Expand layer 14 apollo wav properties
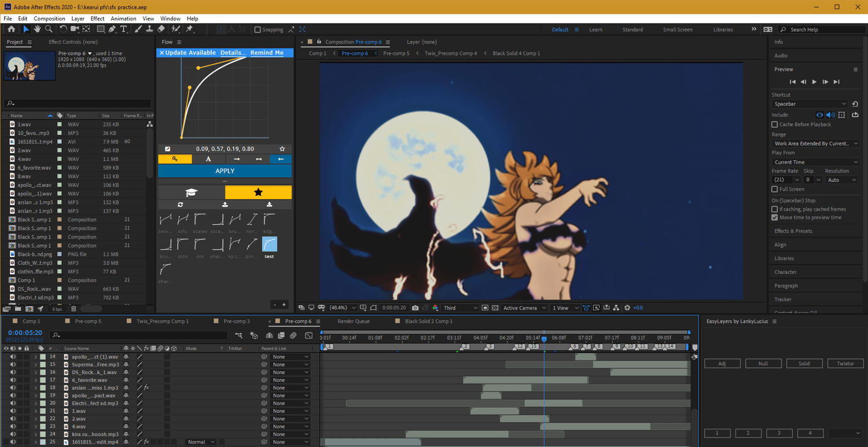 [36, 357]
